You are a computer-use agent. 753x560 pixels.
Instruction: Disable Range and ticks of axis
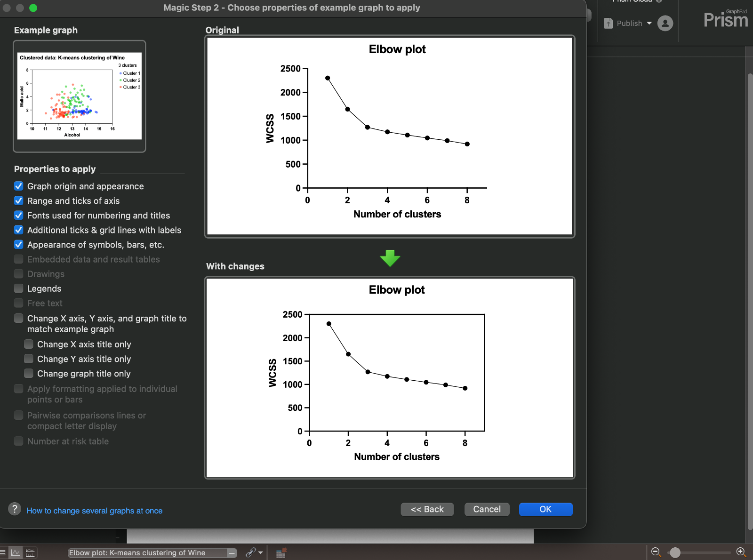pyautogui.click(x=19, y=200)
